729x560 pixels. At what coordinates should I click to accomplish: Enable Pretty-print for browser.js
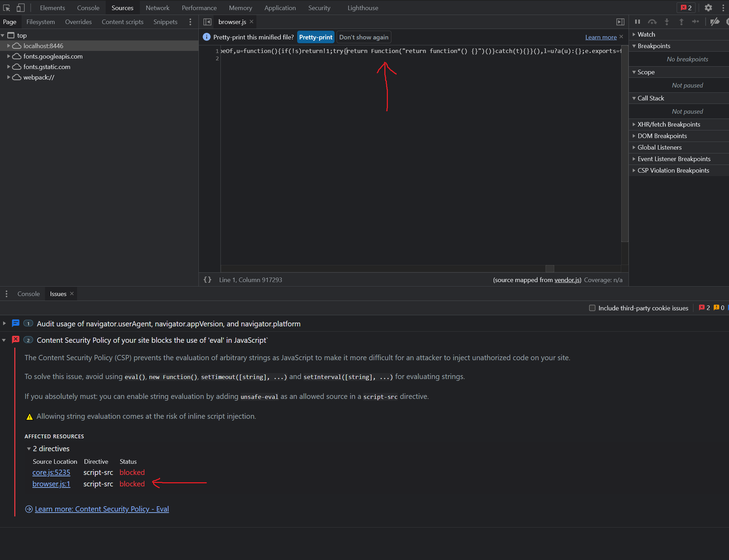coord(315,37)
